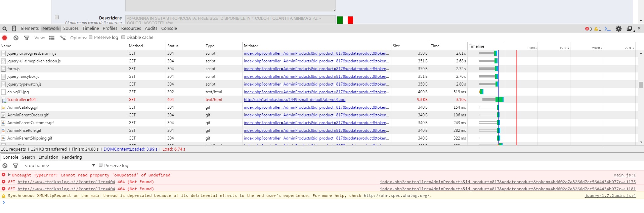Viewport: 644px width, 213px height.
Task: Switch to large request rows view
Action: (x=52, y=38)
